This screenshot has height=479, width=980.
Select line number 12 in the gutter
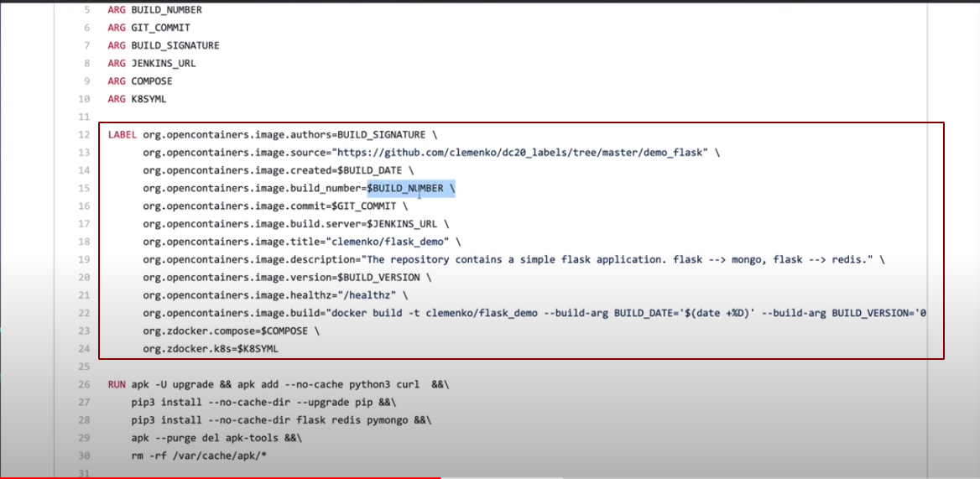pos(85,134)
